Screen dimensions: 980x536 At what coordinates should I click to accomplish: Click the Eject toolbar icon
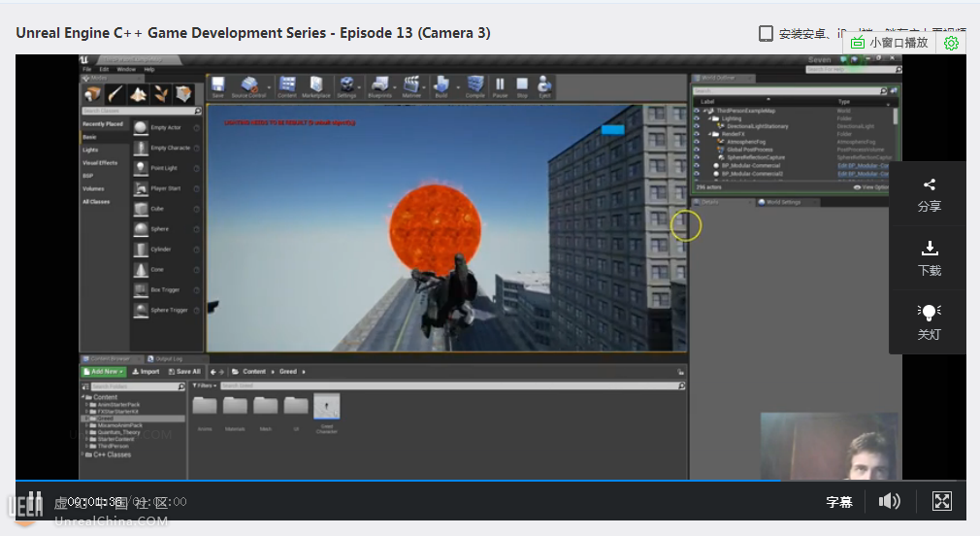pyautogui.click(x=544, y=86)
